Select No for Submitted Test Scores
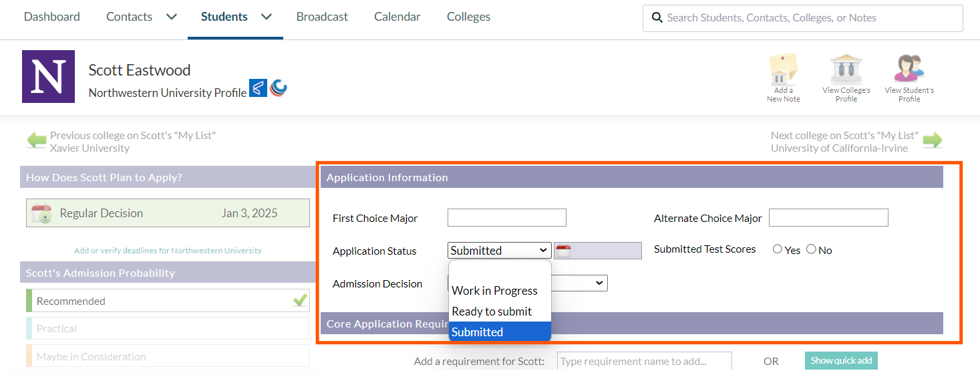 coord(811,249)
